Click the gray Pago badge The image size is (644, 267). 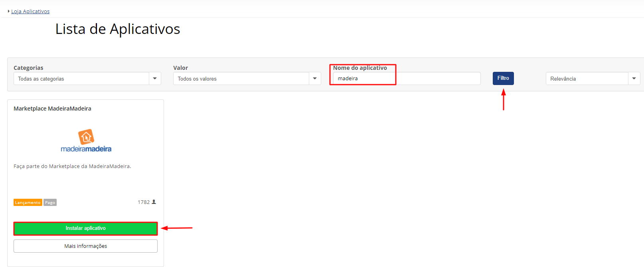point(50,202)
